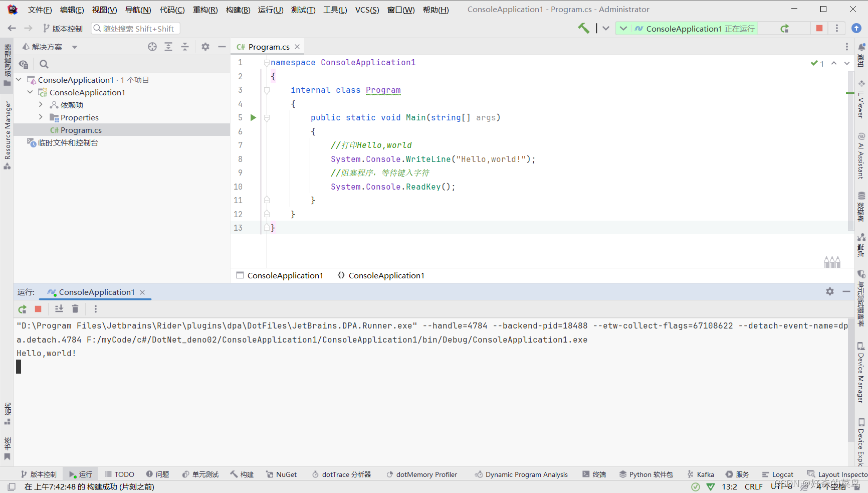Click the 随处搜索 search field
The height and width of the screenshot is (493, 868).
pos(135,29)
